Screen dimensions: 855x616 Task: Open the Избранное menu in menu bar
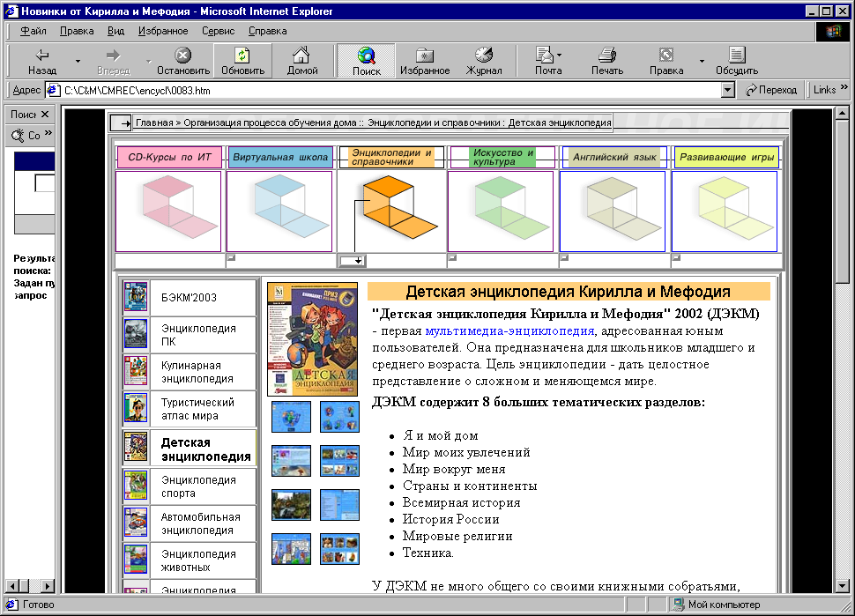point(163,31)
